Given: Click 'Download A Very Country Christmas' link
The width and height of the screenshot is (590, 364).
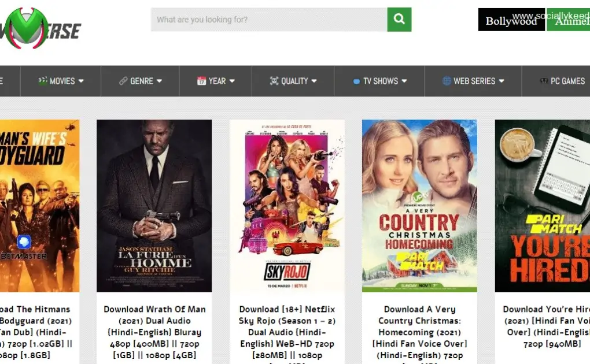Looking at the screenshot, I should point(419,334).
